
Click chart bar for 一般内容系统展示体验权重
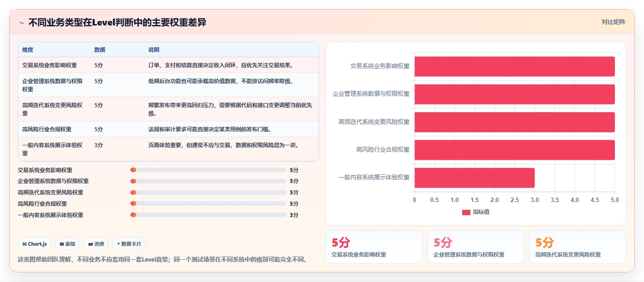(474, 178)
